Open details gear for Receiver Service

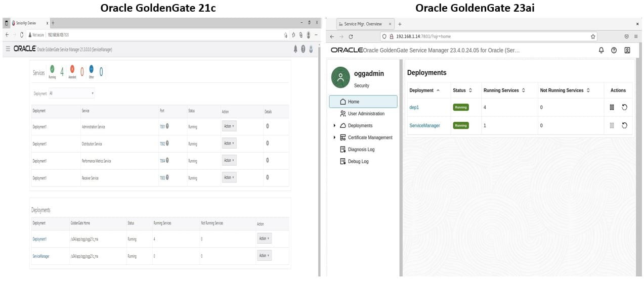(x=267, y=177)
